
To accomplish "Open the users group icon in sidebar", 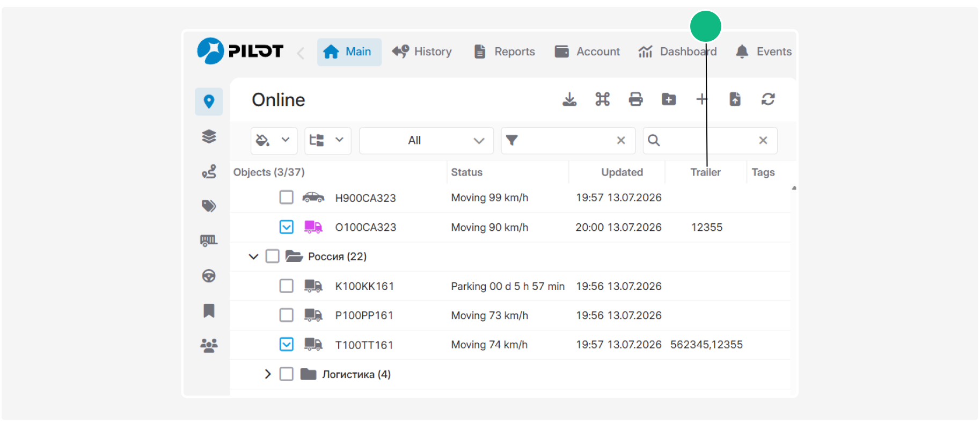I will (x=209, y=345).
